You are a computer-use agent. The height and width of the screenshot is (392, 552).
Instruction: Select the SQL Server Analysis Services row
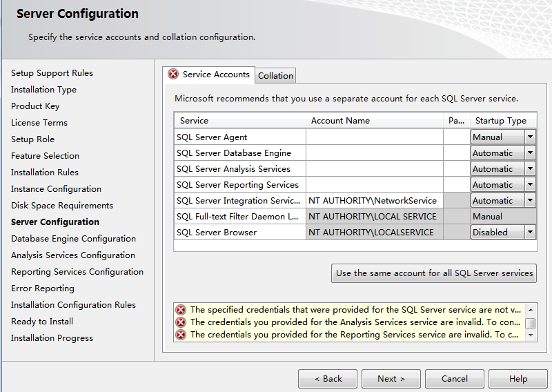240,168
